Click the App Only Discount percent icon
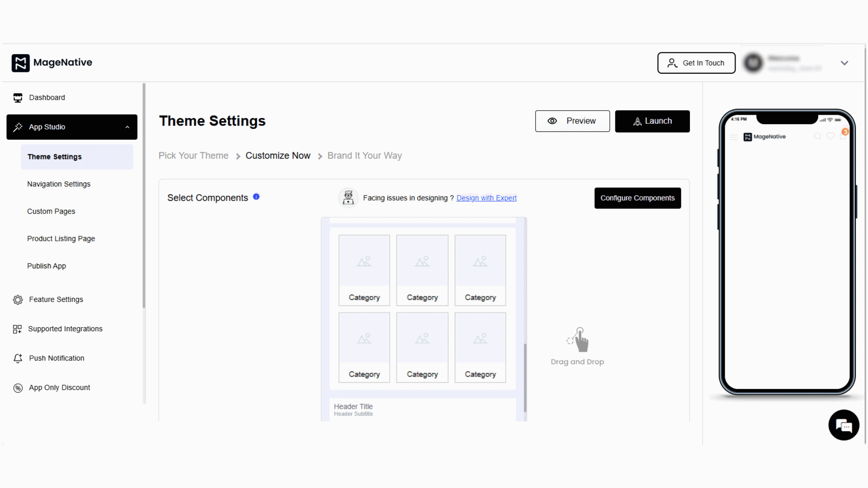868x488 pixels. tap(18, 388)
